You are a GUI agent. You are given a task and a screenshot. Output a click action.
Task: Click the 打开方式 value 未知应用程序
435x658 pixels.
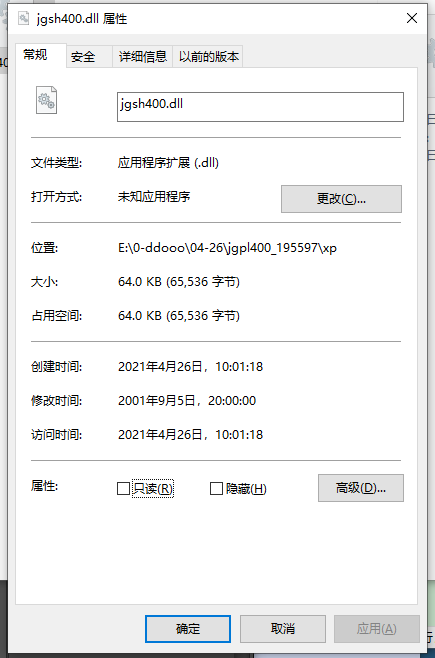point(154,196)
